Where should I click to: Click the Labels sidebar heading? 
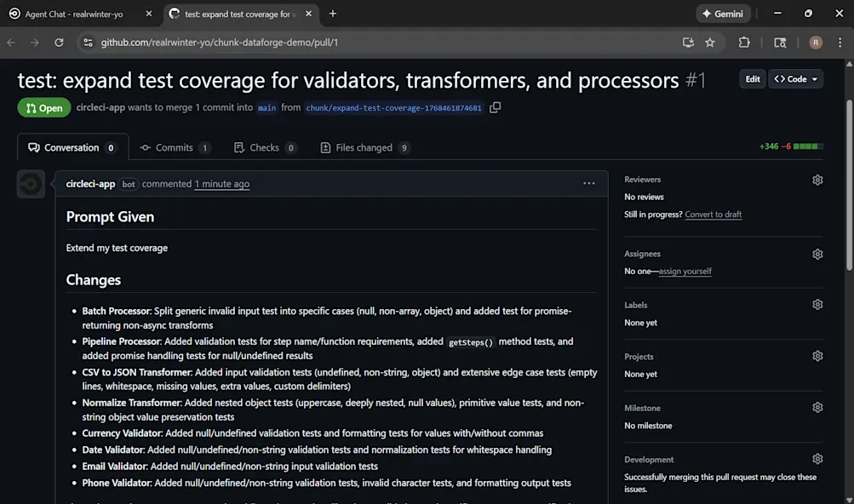click(x=635, y=305)
